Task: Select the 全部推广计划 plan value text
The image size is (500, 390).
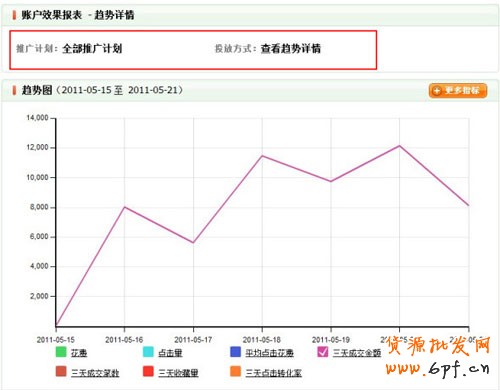Action: (92, 49)
